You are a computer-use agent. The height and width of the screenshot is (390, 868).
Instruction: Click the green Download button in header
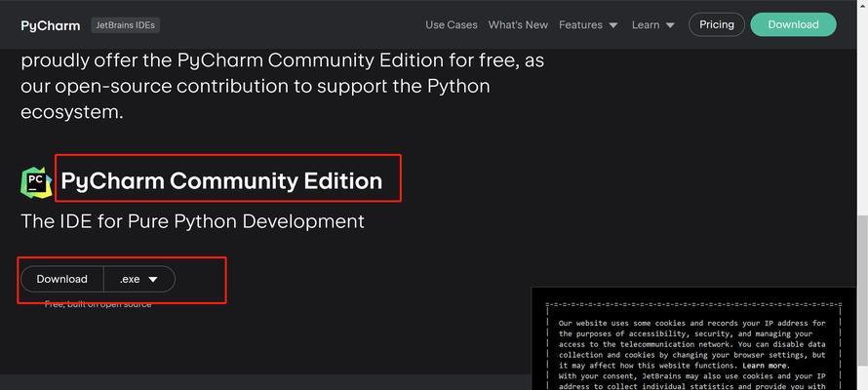(793, 25)
